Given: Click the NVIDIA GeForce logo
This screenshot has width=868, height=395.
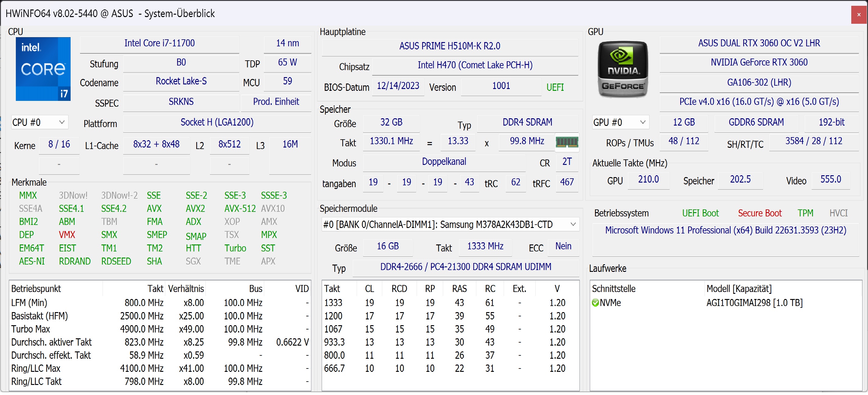Looking at the screenshot, I should coord(622,70).
